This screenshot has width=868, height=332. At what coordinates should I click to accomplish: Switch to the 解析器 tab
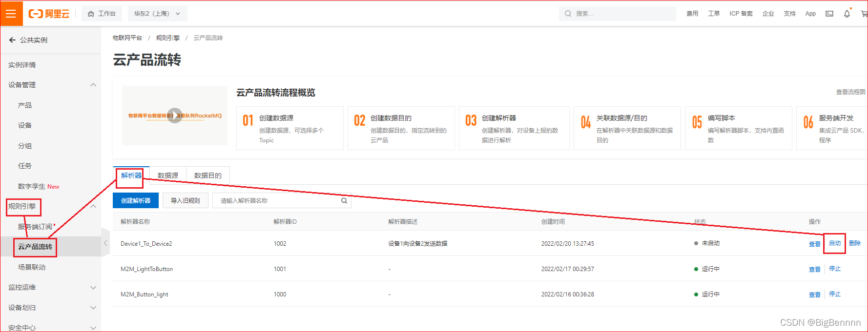pyautogui.click(x=131, y=176)
